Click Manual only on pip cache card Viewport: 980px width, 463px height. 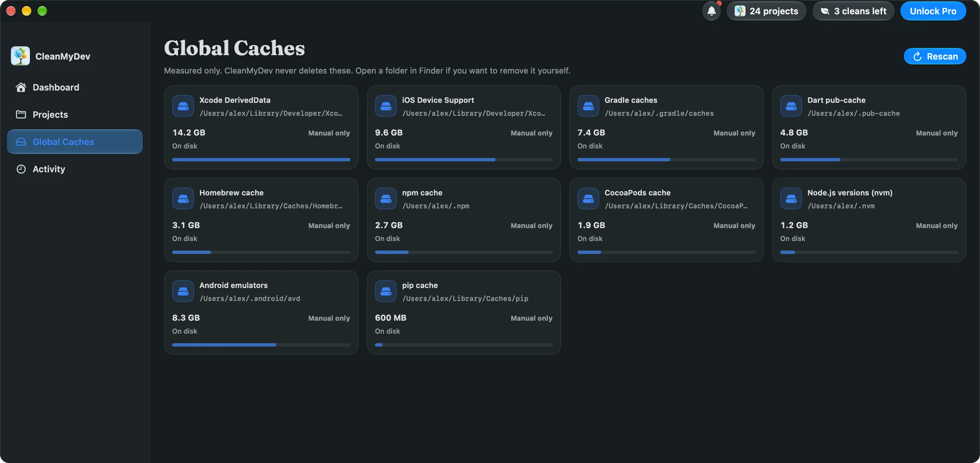(x=531, y=318)
